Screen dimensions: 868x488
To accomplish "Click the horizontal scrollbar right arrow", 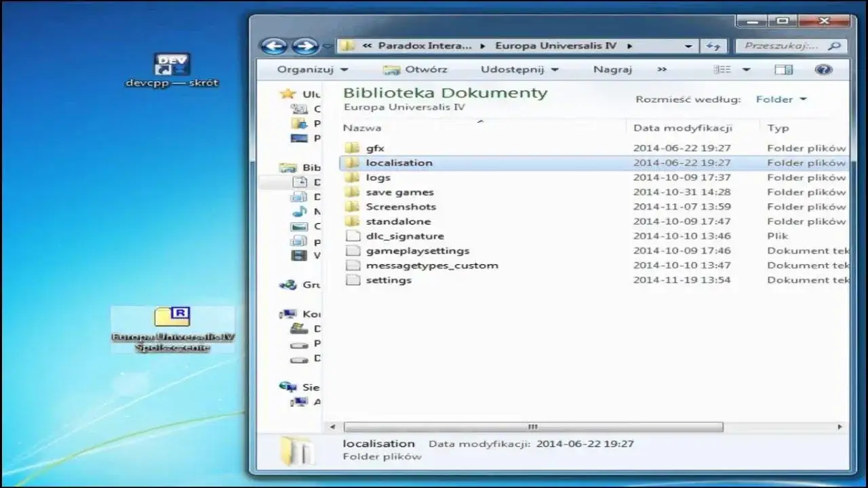I will click(x=840, y=427).
